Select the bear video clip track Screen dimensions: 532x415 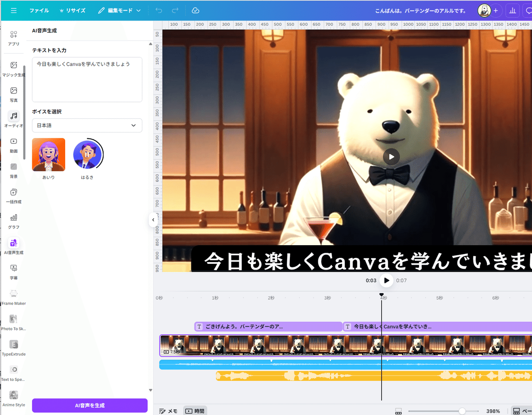346,345
